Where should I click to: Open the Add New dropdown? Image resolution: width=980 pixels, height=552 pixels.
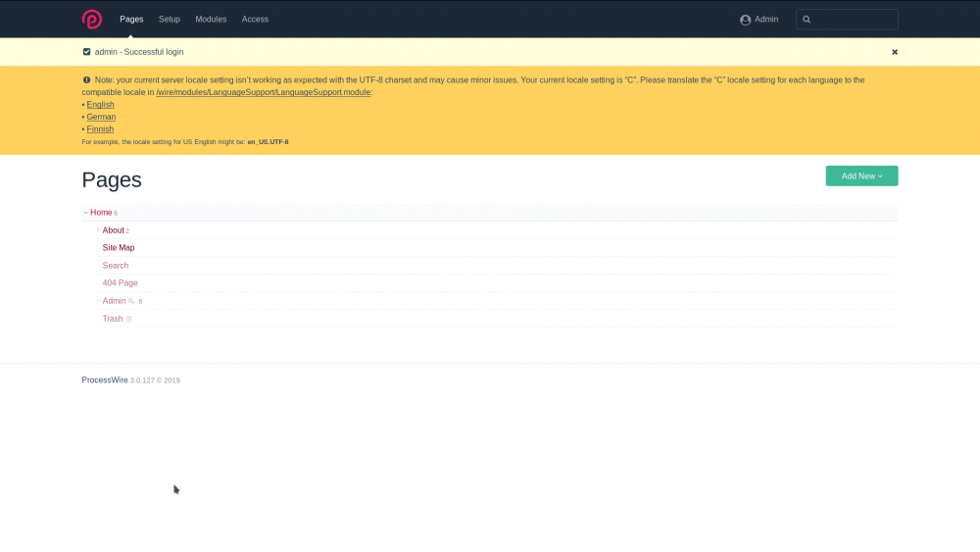click(x=861, y=176)
